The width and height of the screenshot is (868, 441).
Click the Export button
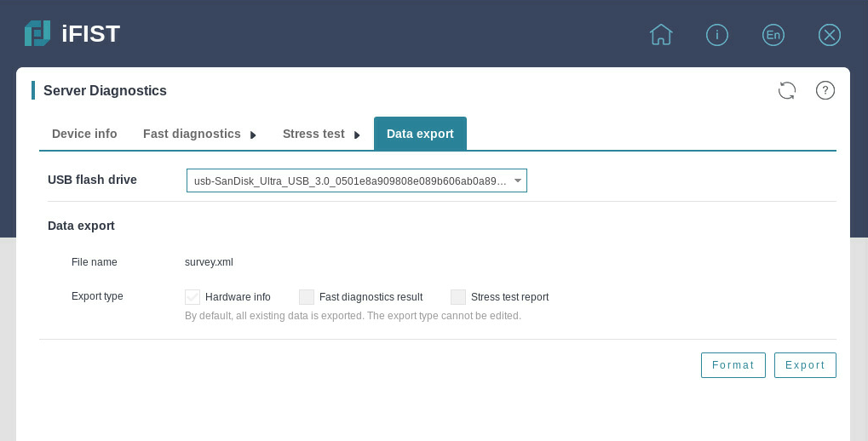[805, 365]
